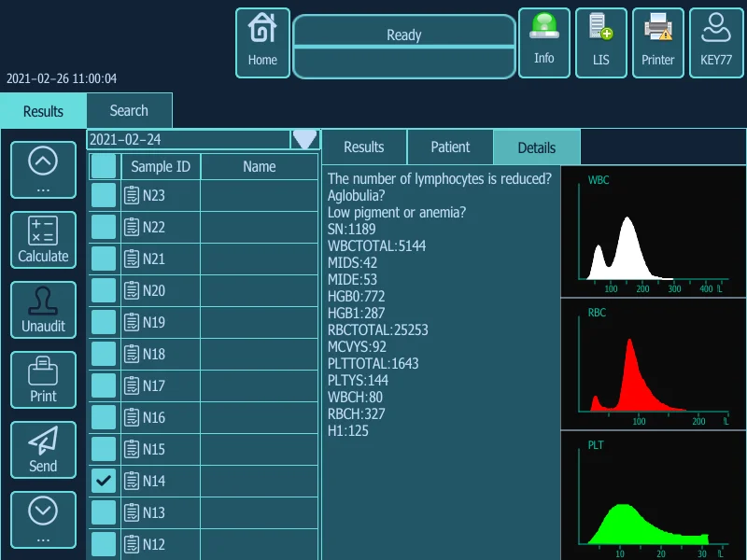
Task: Check the box for sample N21
Action: pyautogui.click(x=104, y=259)
